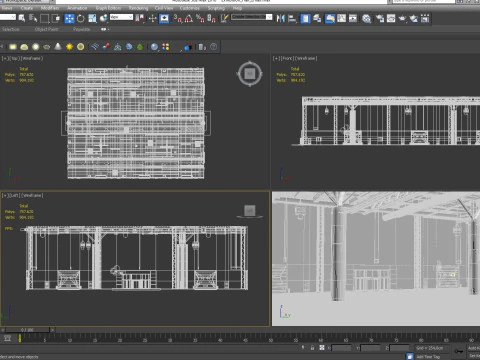Open the Create Selection Set dropdown

point(252,17)
